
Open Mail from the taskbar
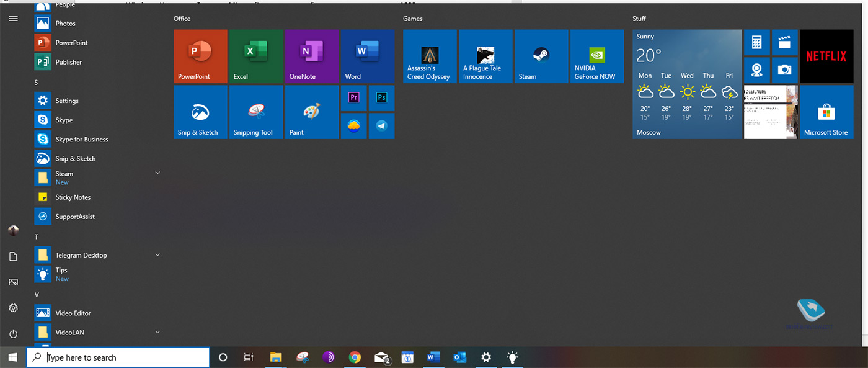[x=382, y=357]
